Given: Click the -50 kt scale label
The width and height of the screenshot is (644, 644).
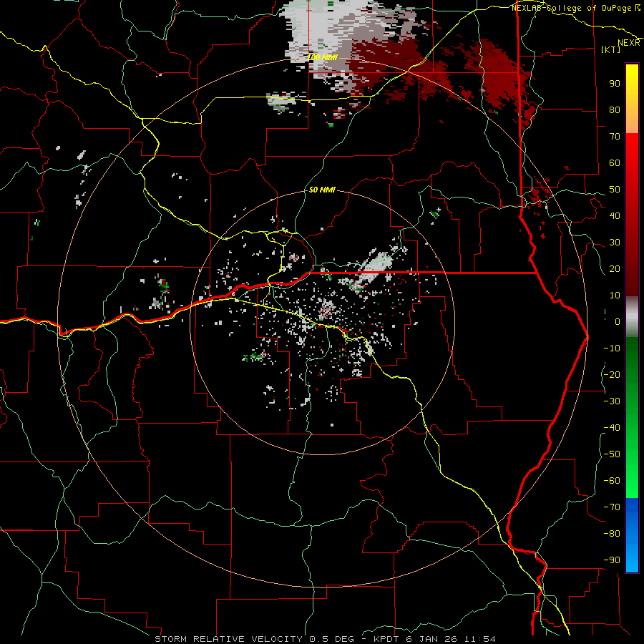Looking at the screenshot, I should click(612, 454).
